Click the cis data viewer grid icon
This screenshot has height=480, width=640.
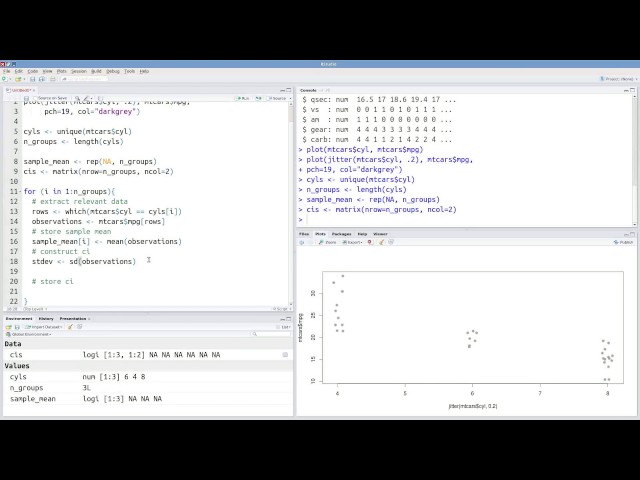coord(285,355)
